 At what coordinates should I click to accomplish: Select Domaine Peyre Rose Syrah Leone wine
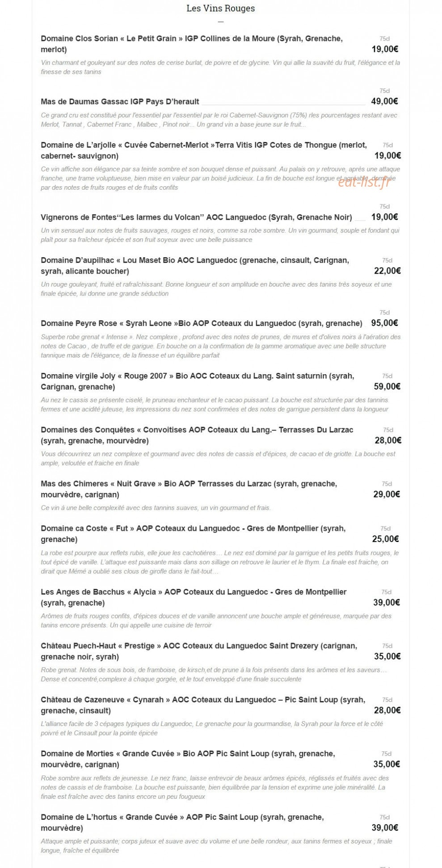[202, 323]
